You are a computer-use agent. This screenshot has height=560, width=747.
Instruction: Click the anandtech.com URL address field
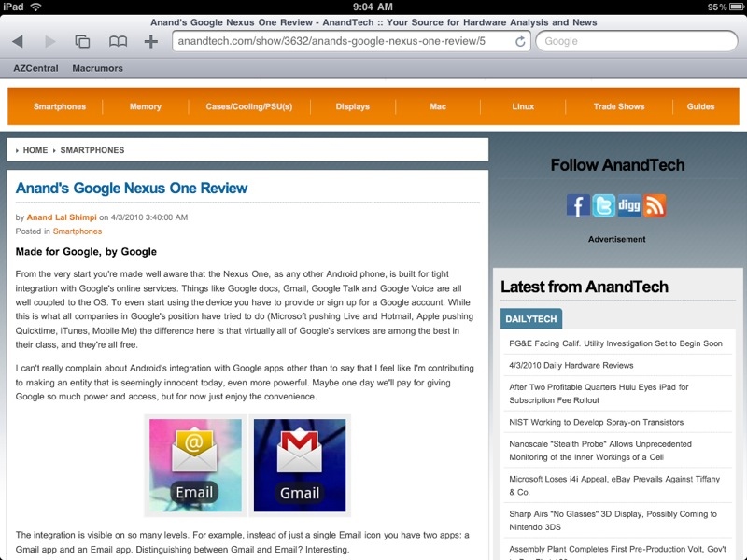[x=351, y=41]
